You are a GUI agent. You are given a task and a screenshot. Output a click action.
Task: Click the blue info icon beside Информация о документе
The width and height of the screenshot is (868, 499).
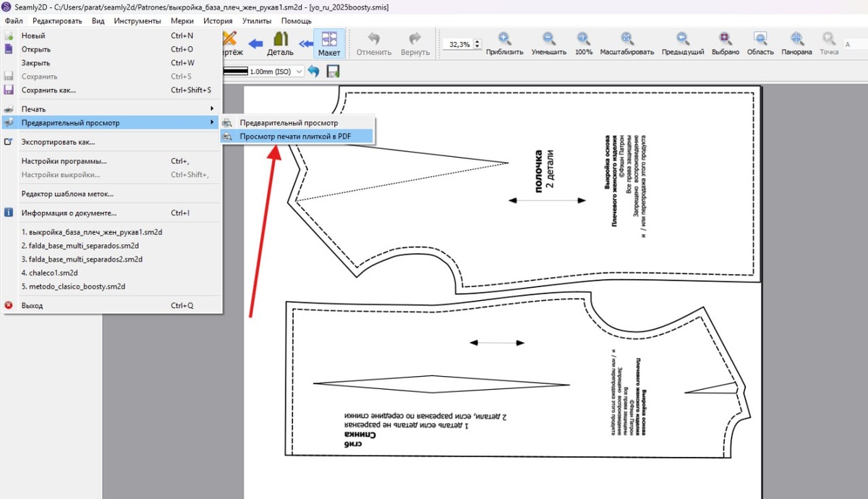click(x=9, y=213)
